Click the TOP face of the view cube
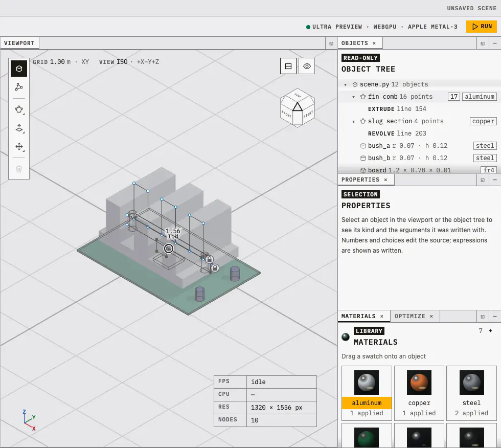This screenshot has height=448, width=501. [298, 95]
